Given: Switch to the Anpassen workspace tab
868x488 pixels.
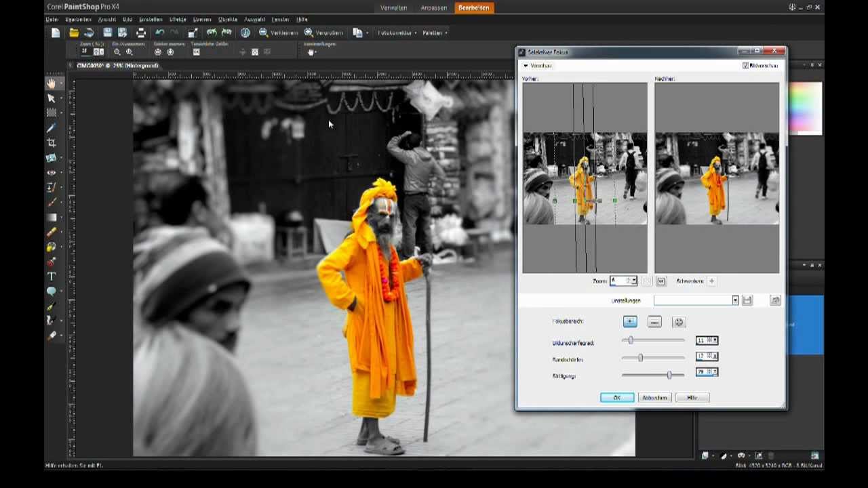Looking at the screenshot, I should pos(434,7).
